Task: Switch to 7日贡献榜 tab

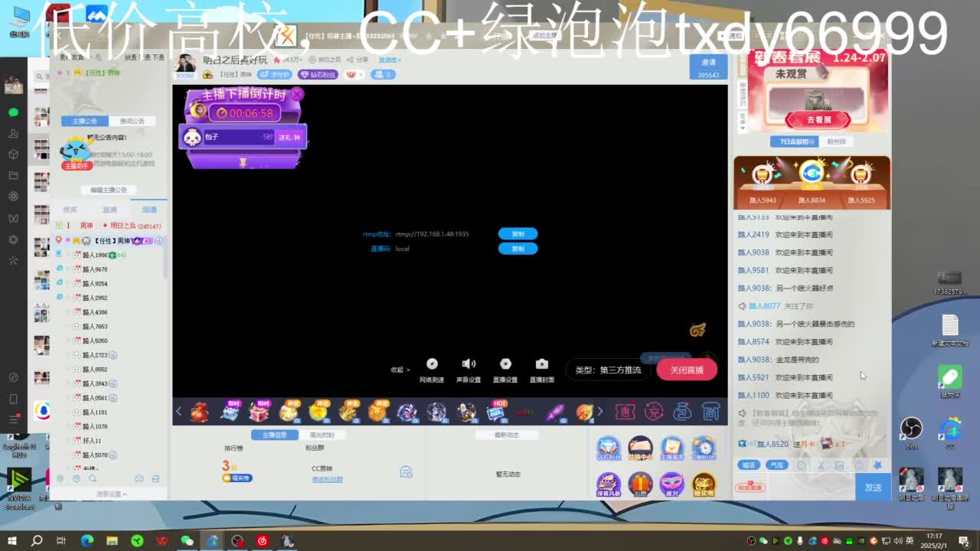Action: (795, 142)
